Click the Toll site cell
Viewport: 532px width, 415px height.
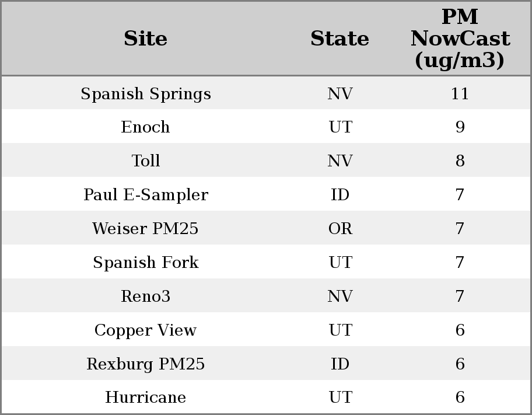point(145,161)
